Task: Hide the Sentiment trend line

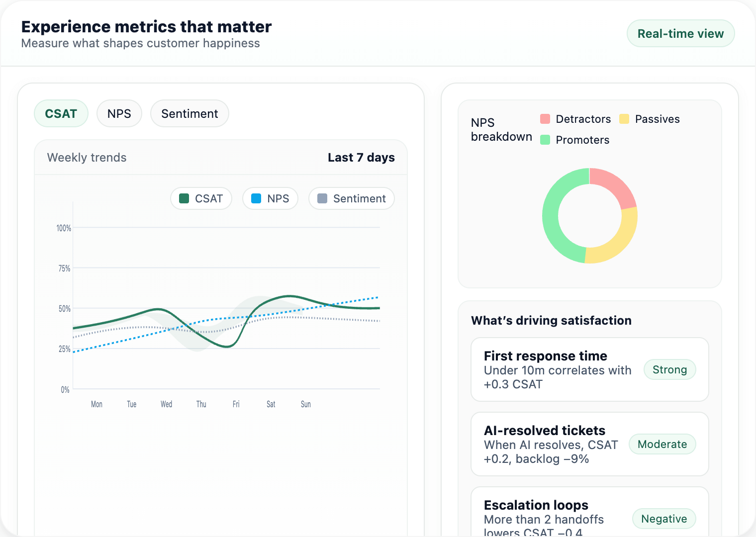Action: [x=351, y=198]
